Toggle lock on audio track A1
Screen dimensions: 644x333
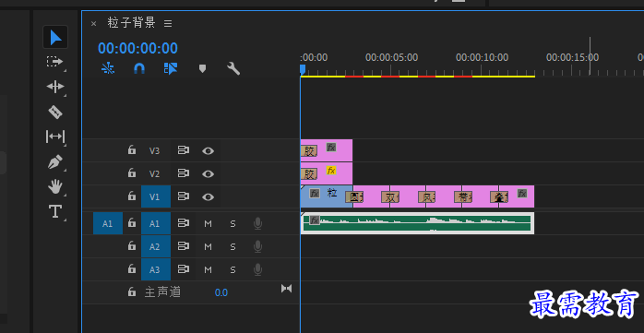click(131, 223)
